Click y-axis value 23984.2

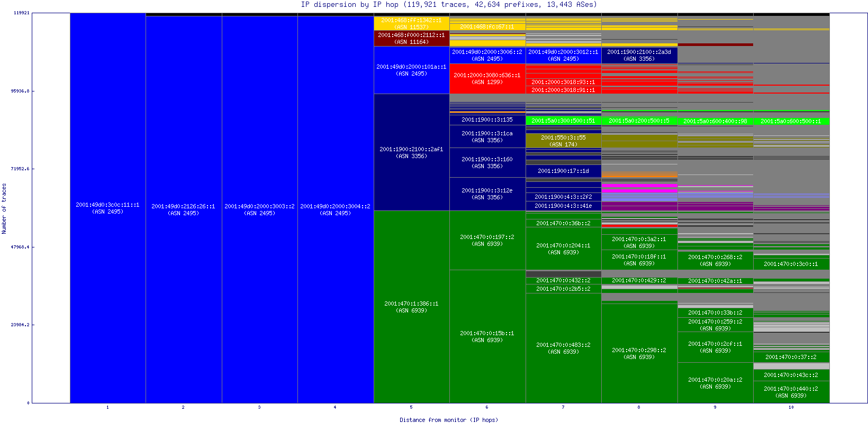pyautogui.click(x=20, y=325)
